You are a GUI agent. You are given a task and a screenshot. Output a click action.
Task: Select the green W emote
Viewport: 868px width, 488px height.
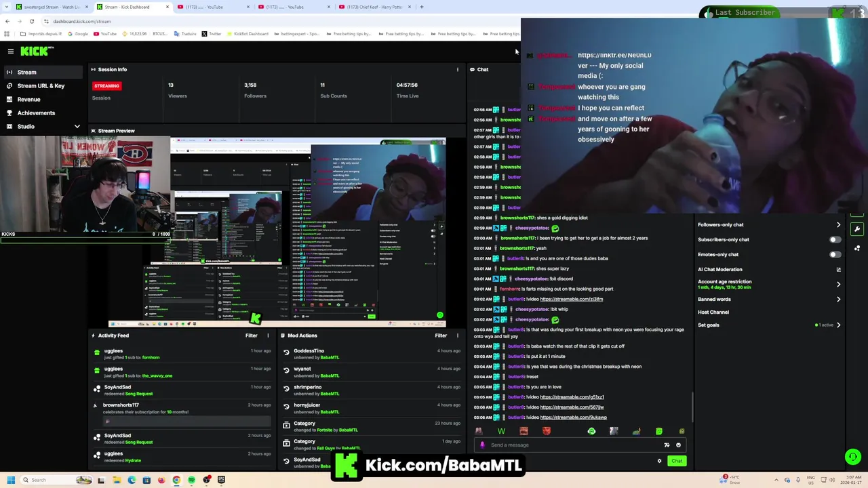click(501, 431)
